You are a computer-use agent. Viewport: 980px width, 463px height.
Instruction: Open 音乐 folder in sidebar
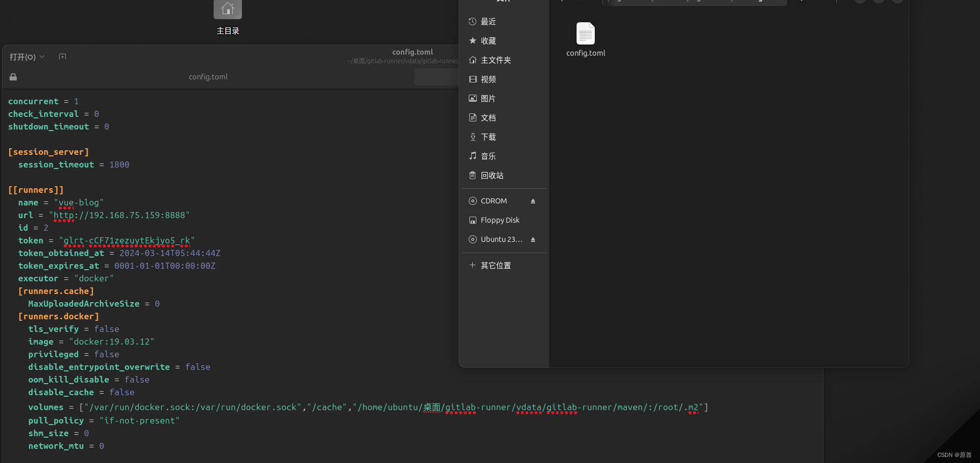coord(504,156)
